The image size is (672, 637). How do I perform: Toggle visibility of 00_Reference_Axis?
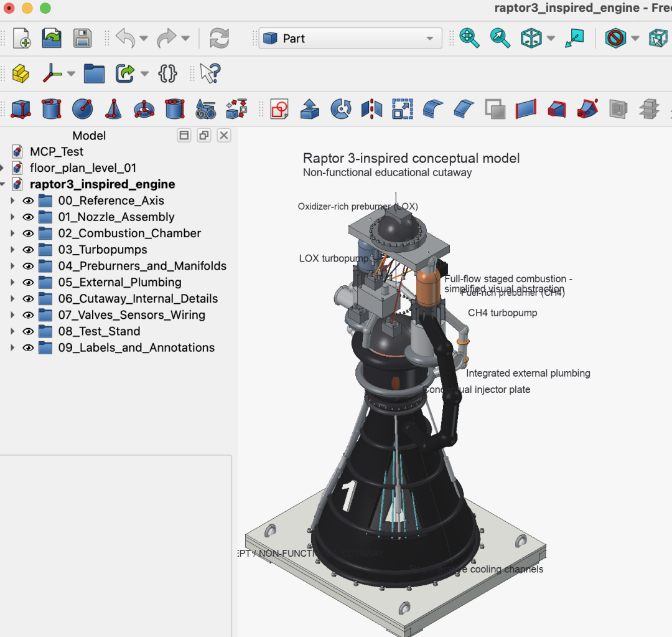click(x=28, y=201)
